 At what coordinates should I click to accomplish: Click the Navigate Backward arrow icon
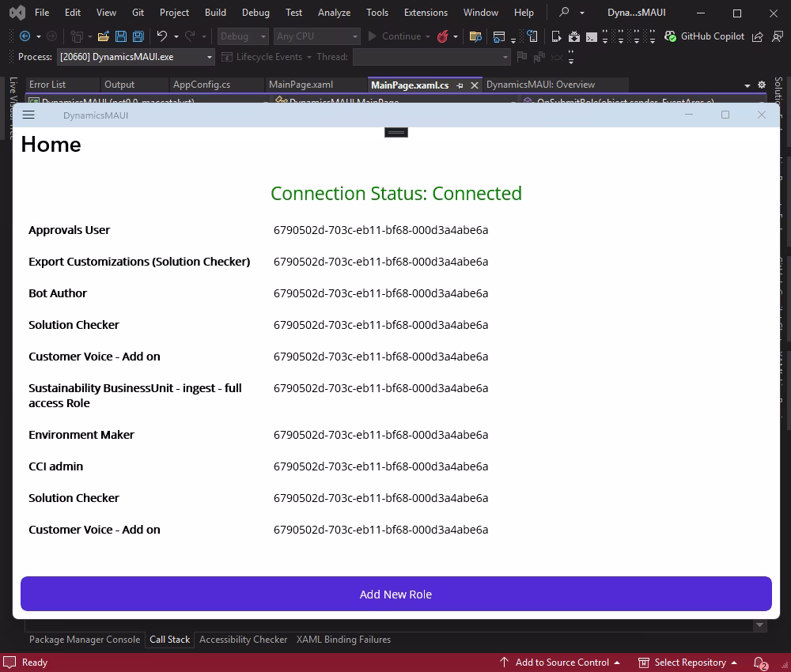pos(25,36)
